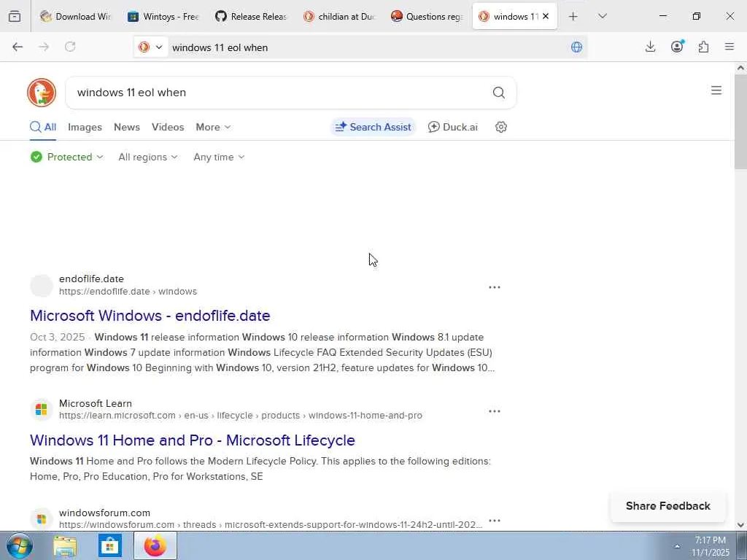Open Firefox View tab list icon

click(15, 16)
